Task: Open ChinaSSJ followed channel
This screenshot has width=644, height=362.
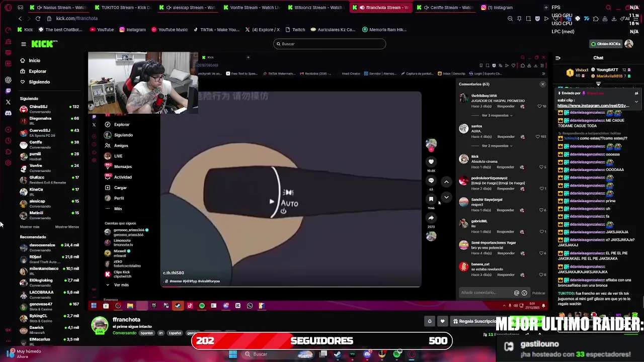Action: point(49,109)
